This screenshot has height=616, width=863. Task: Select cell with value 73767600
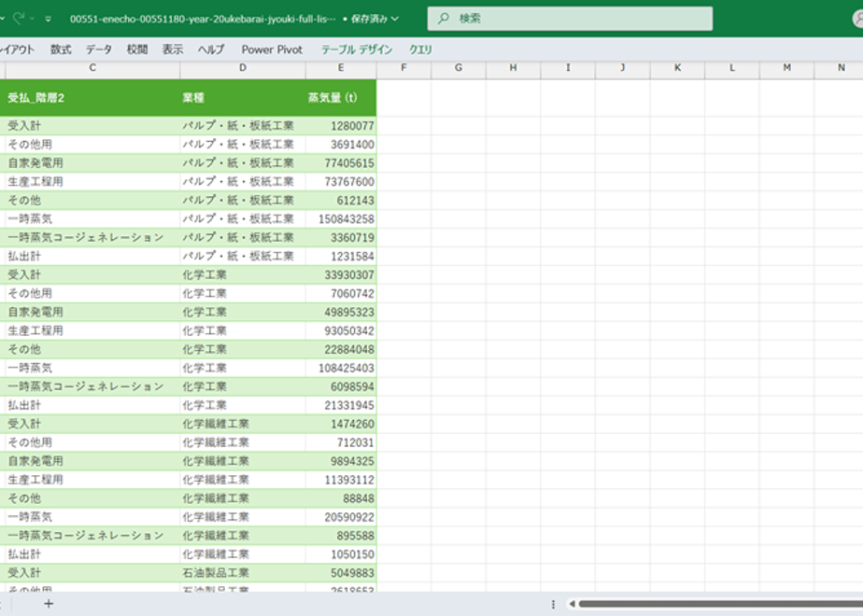click(x=341, y=181)
